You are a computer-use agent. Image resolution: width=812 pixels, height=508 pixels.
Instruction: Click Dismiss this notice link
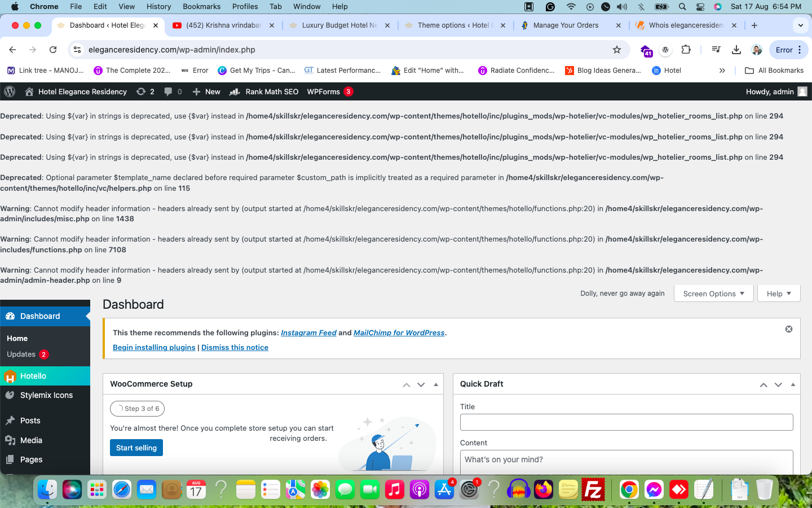tap(235, 347)
